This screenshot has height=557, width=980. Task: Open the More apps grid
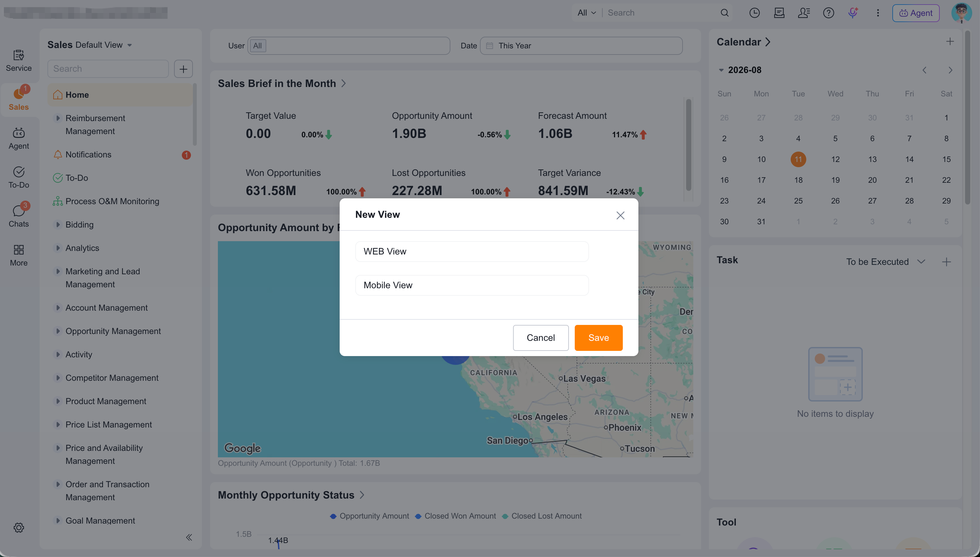click(19, 255)
